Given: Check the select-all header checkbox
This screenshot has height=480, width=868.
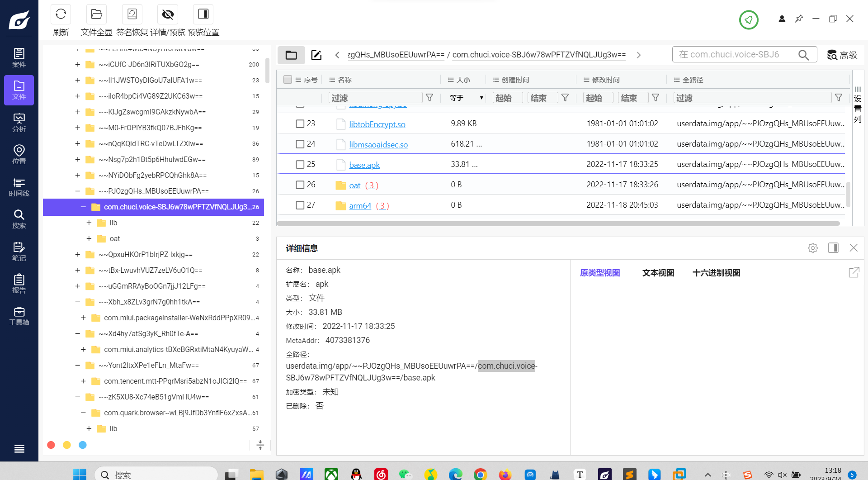Looking at the screenshot, I should [288, 80].
